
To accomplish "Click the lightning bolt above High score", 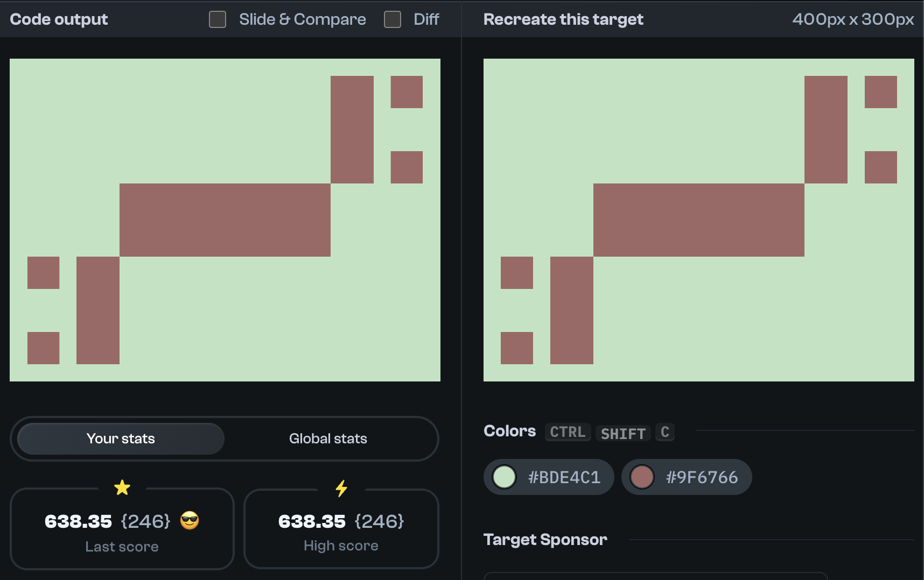I will 341,489.
